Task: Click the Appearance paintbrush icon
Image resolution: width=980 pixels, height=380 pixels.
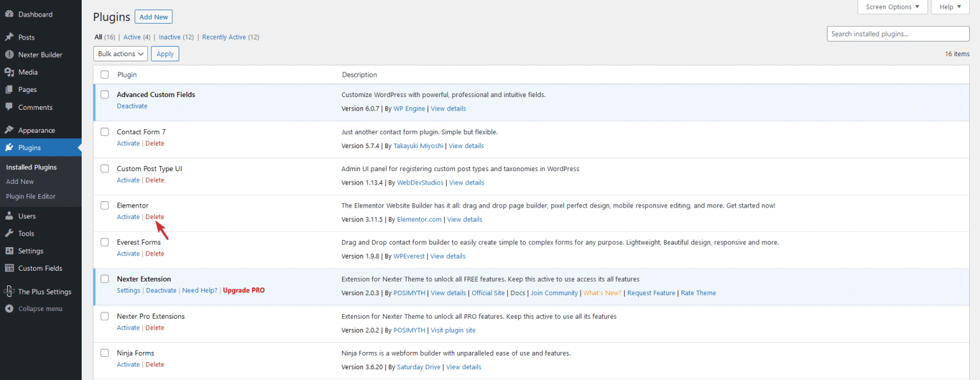Action: tap(9, 130)
